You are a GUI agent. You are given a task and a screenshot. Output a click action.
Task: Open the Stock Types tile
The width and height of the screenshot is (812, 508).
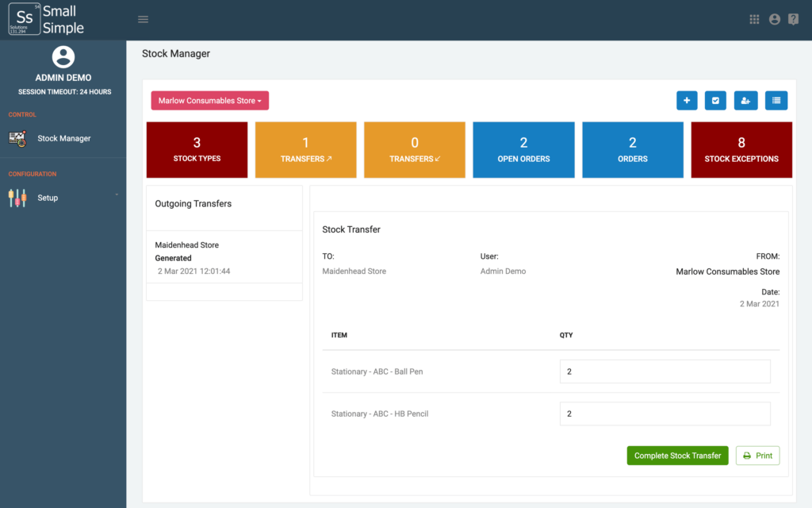click(x=197, y=149)
